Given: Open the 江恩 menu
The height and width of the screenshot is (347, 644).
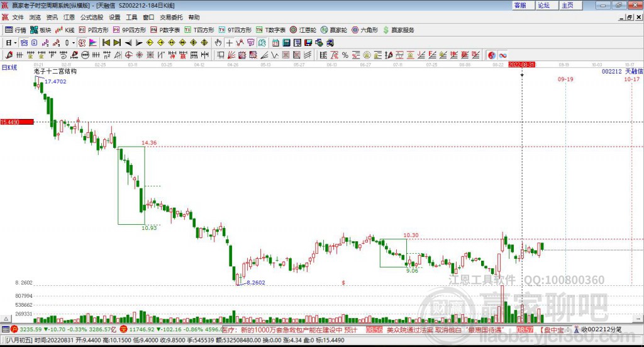Looking at the screenshot, I should [69, 17].
